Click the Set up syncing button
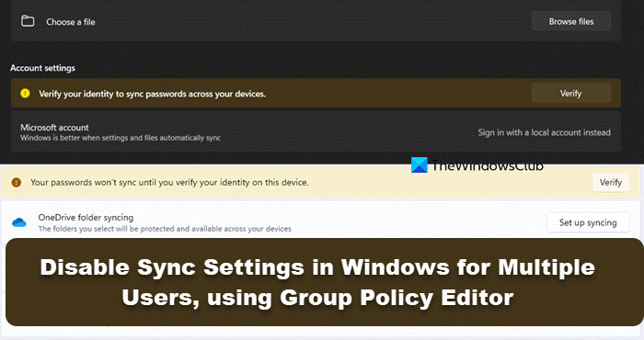Viewport: 644px width, 340px height. [588, 222]
